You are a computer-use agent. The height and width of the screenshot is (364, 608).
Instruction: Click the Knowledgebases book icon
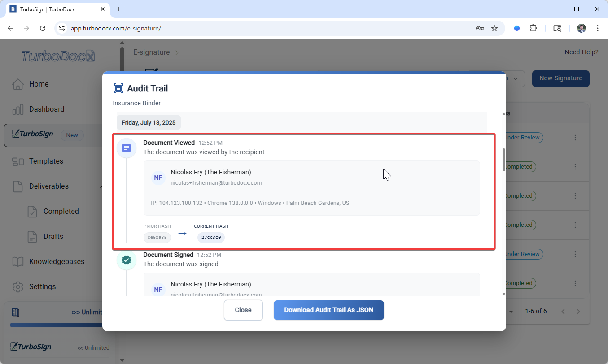tap(17, 261)
